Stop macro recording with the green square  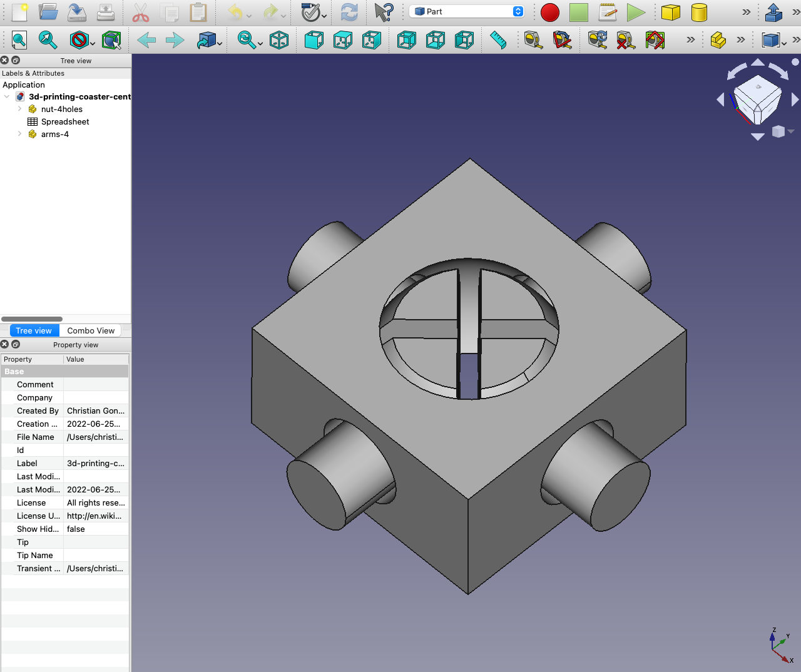[579, 13]
